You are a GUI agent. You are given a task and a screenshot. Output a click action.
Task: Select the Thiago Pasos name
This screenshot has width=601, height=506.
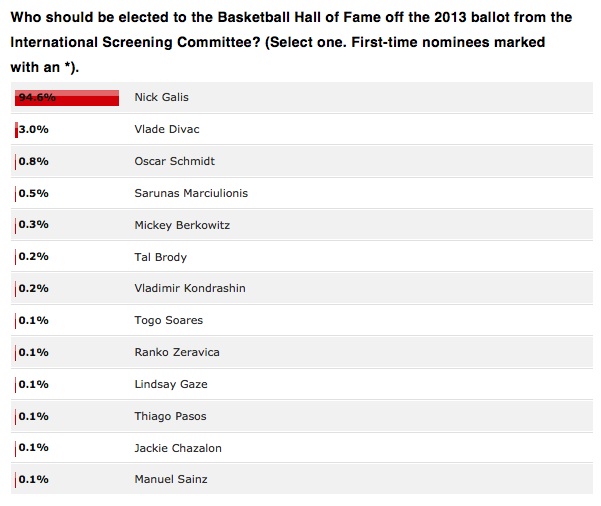click(170, 416)
